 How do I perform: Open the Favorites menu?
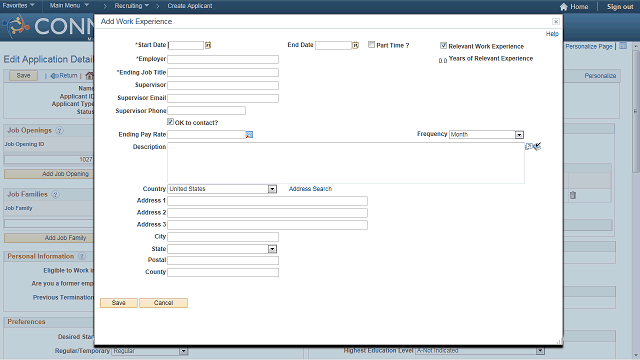18,6
